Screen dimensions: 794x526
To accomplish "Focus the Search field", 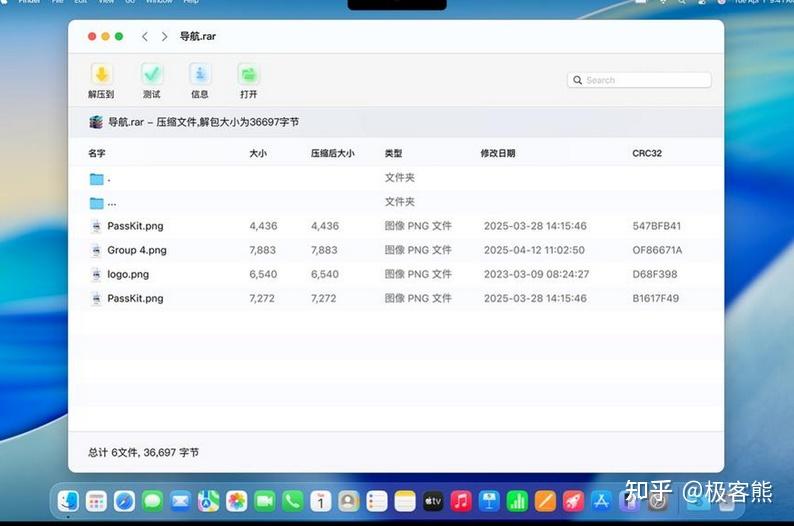I will pyautogui.click(x=639, y=80).
